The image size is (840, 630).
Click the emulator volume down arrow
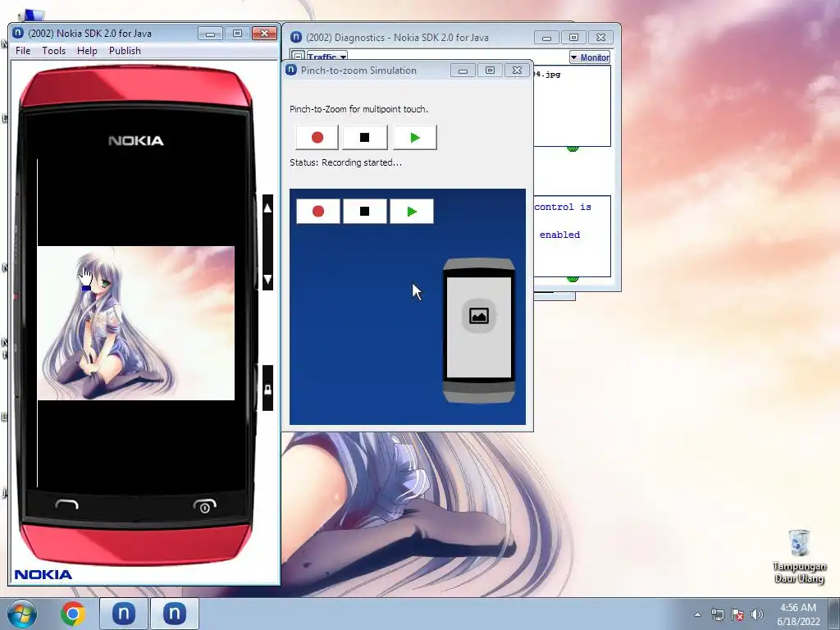coord(268,279)
